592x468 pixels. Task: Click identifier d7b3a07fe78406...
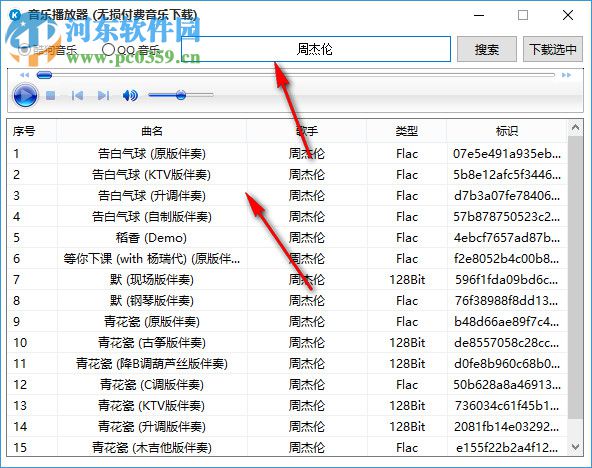click(x=507, y=196)
